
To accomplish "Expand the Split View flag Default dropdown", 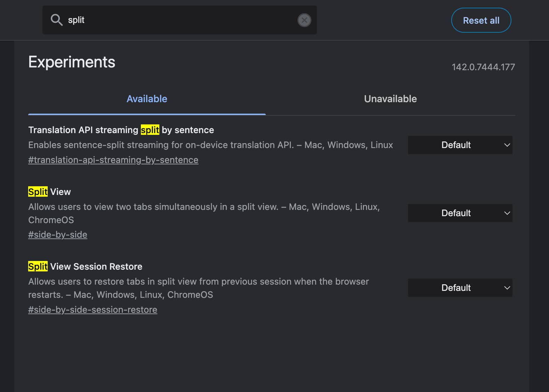I will [x=460, y=213].
